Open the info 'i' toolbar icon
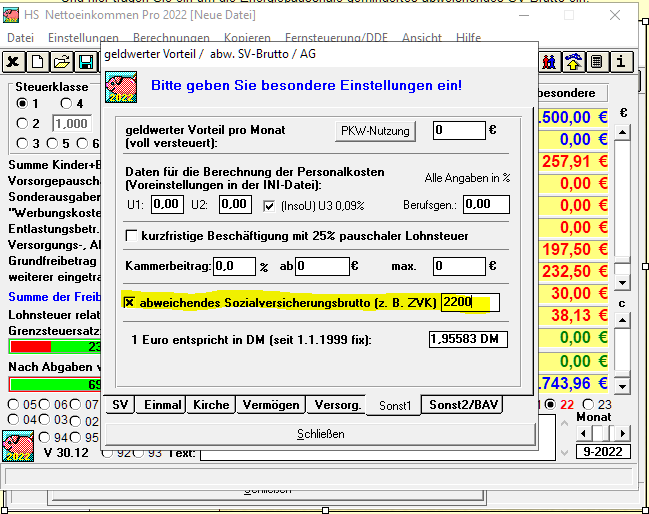649x514 pixels. click(x=622, y=62)
